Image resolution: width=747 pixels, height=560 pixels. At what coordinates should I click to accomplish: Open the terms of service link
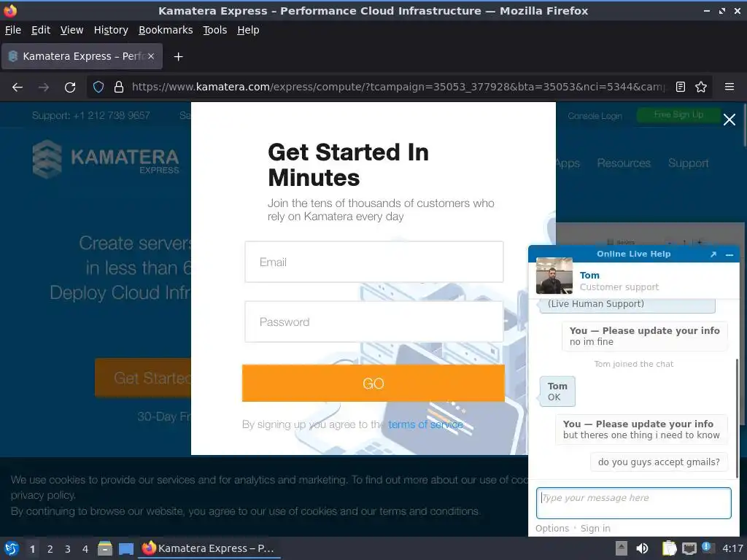click(x=425, y=424)
